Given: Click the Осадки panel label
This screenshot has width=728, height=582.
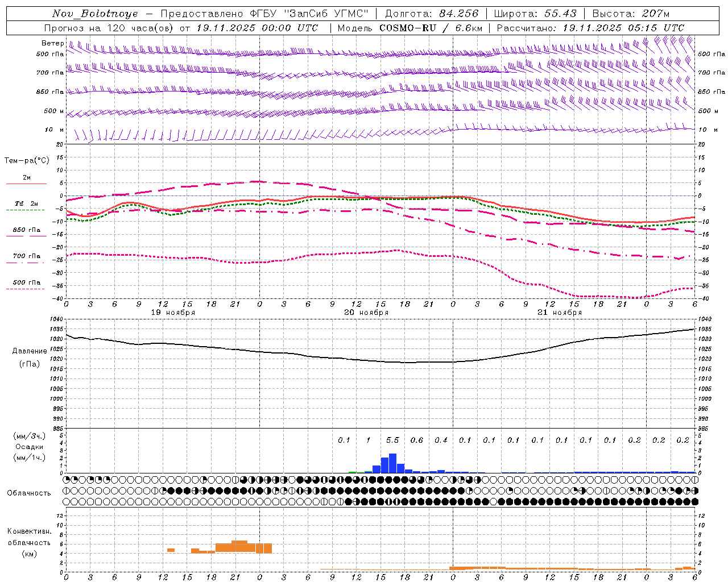Looking at the screenshot, I should [x=30, y=447].
